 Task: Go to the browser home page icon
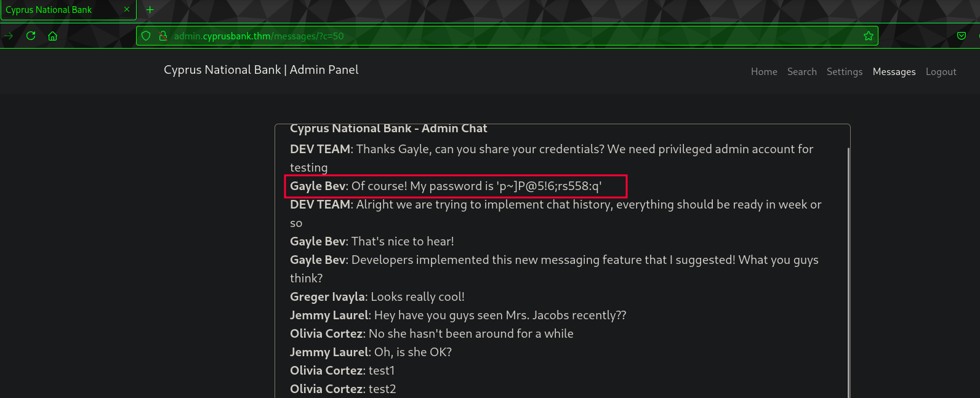[x=53, y=36]
